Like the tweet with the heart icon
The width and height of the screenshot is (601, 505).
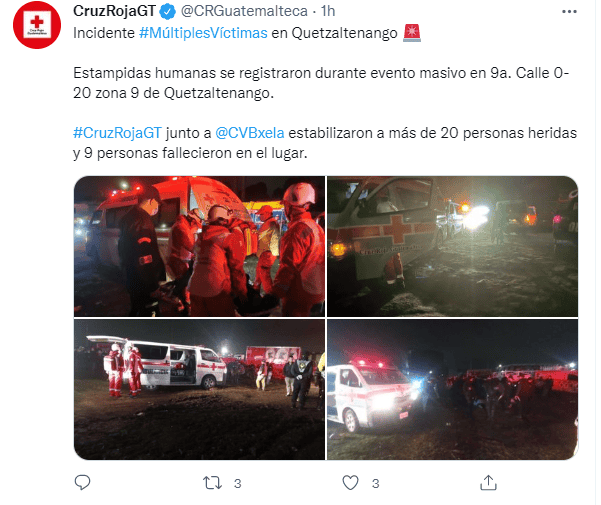(350, 483)
